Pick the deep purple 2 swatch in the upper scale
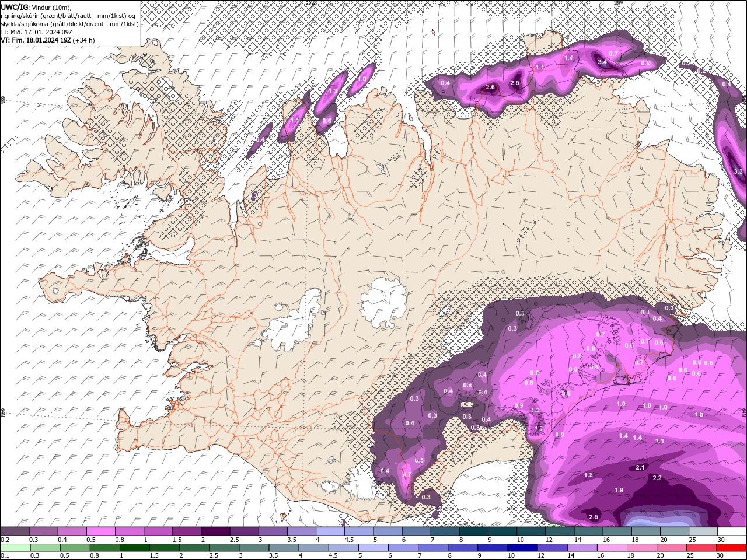Screen dimensions: 747x560 (215, 531)
